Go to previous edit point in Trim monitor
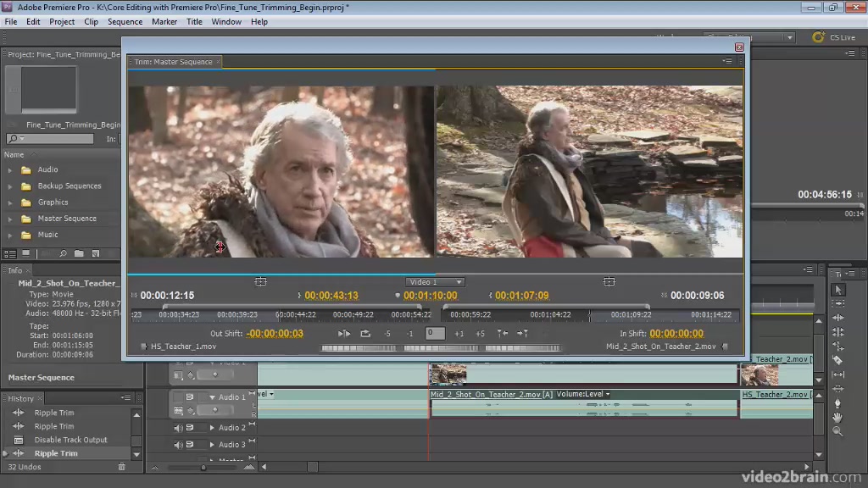Image resolution: width=868 pixels, height=488 pixels. click(502, 333)
